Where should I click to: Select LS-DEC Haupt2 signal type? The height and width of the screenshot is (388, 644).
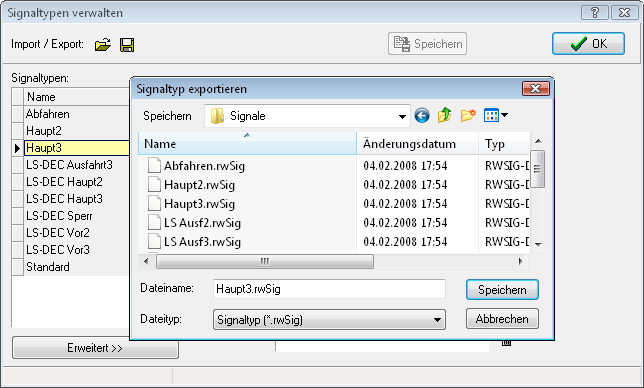click(77, 182)
